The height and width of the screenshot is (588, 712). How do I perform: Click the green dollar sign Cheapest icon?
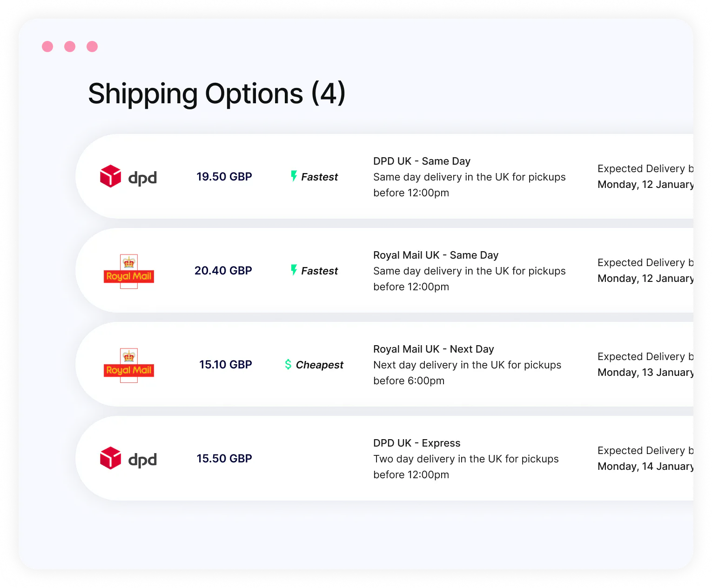pos(288,364)
